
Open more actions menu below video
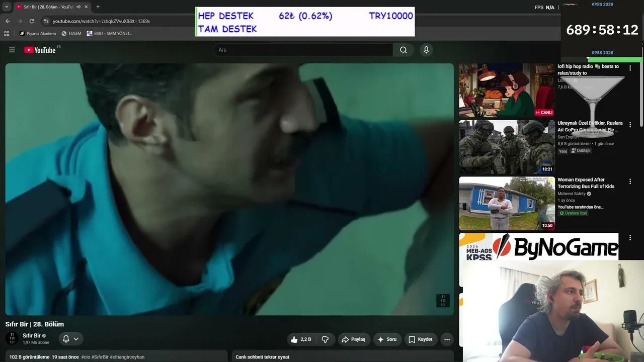447,339
